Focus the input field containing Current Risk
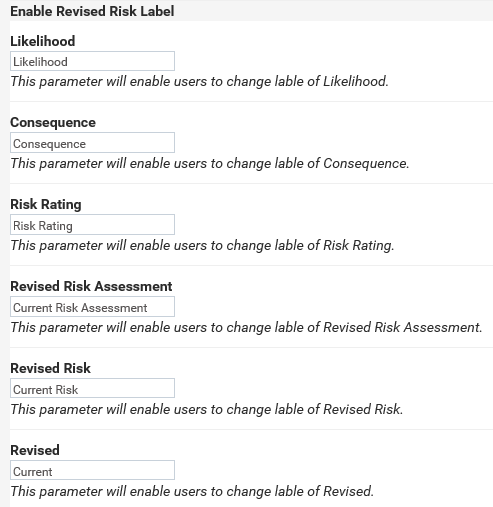This screenshot has height=507, width=493. click(92, 388)
